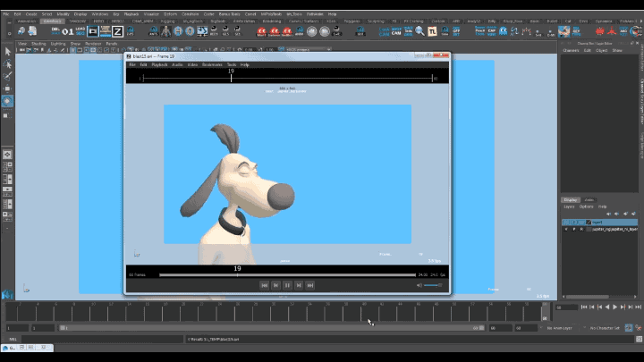
Task: Click the blue Pac-Man ghost shelf icon
Action: pyautogui.click(x=503, y=31)
